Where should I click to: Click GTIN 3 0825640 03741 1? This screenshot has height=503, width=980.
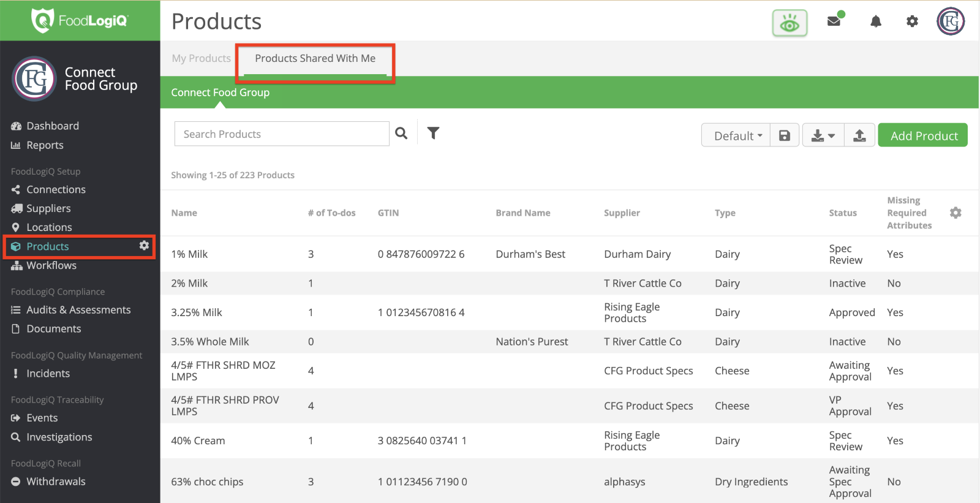tap(422, 441)
